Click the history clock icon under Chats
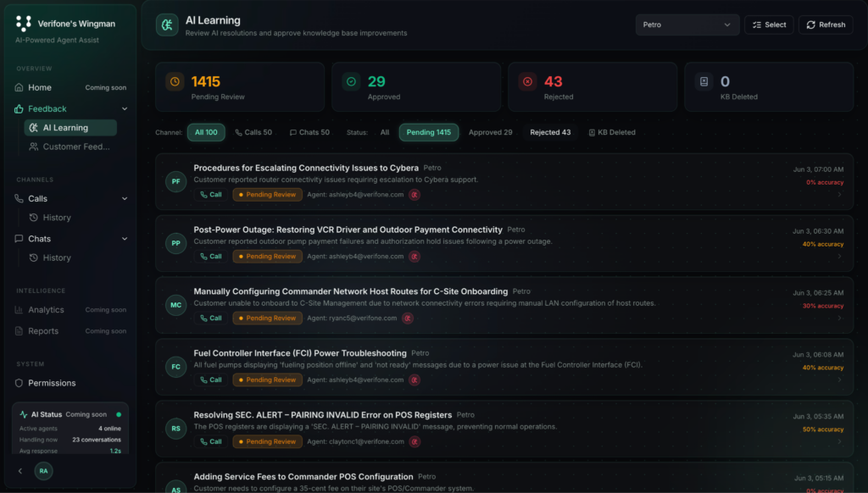 pos(33,258)
